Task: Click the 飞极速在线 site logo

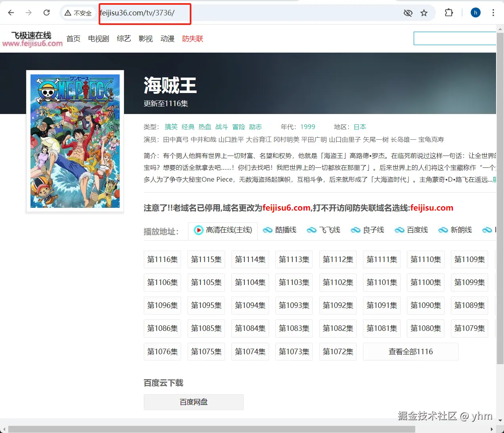Action: click(32, 39)
